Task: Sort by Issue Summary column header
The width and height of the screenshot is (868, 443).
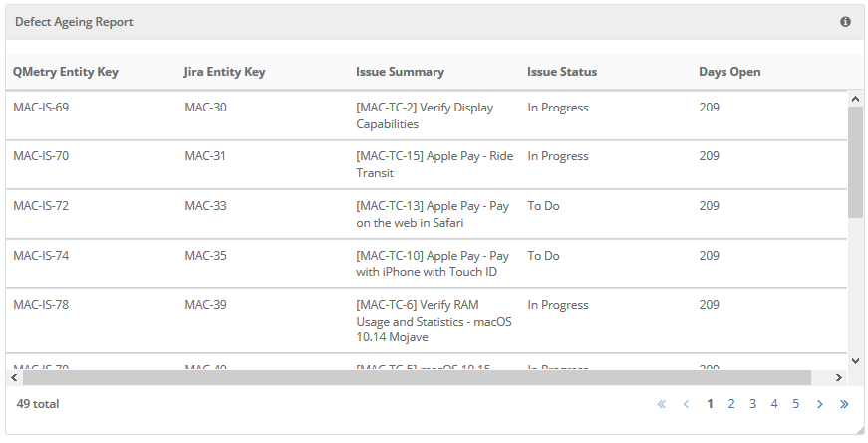Action: (x=400, y=72)
